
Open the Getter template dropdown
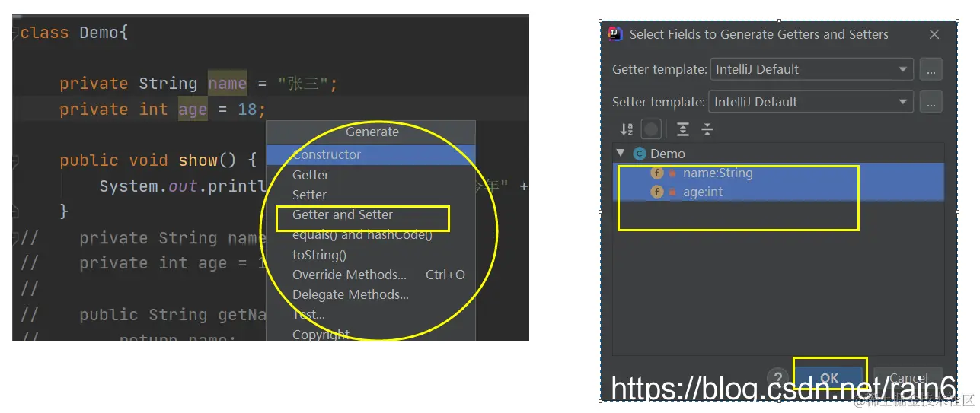(x=812, y=69)
